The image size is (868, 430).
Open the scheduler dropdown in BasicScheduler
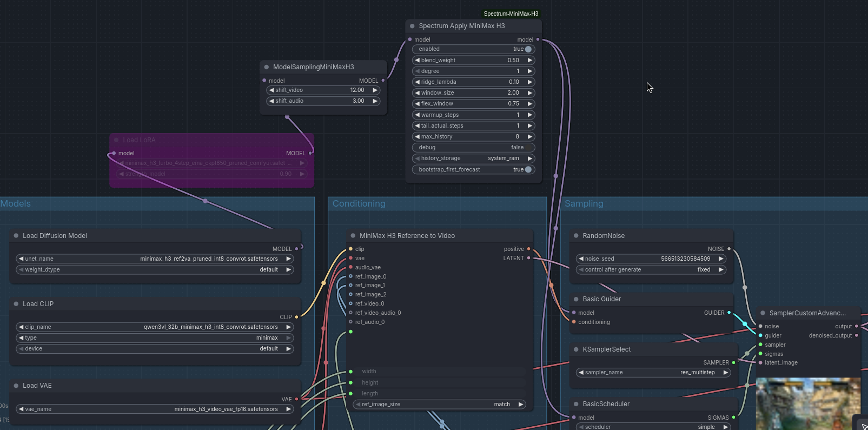click(x=654, y=427)
